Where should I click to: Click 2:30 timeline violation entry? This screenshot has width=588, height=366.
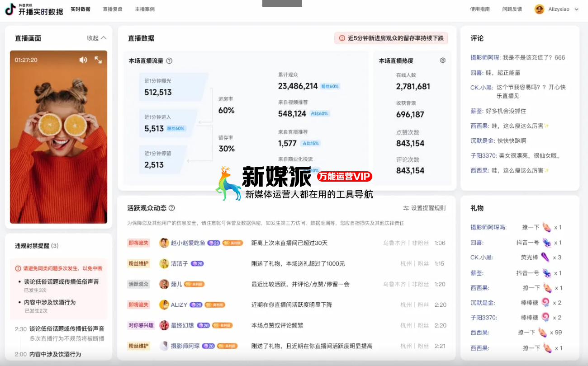click(59, 333)
